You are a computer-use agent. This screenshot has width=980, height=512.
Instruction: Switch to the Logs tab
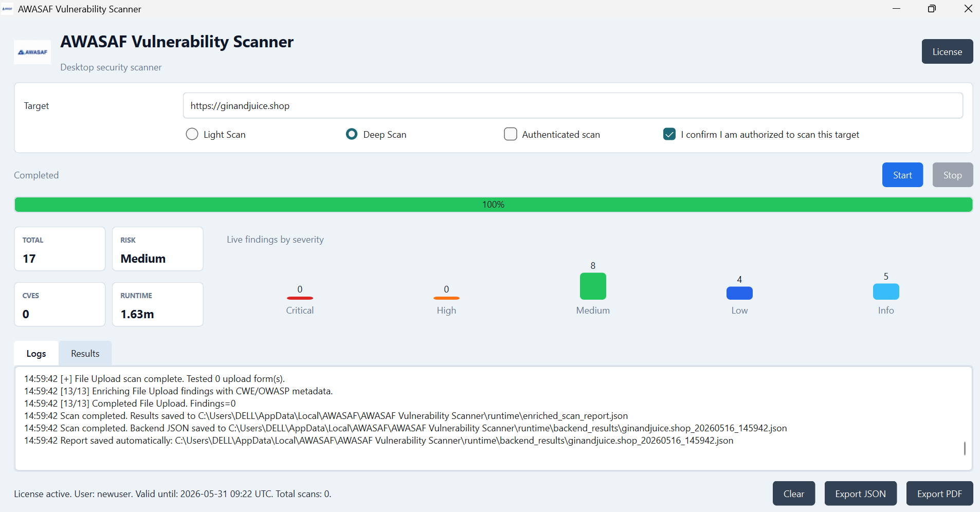pos(36,353)
